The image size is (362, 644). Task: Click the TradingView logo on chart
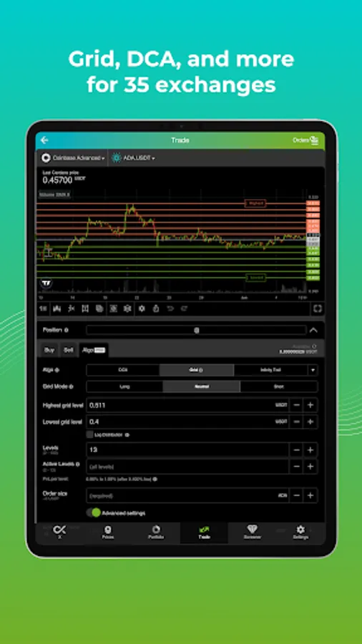[46, 283]
